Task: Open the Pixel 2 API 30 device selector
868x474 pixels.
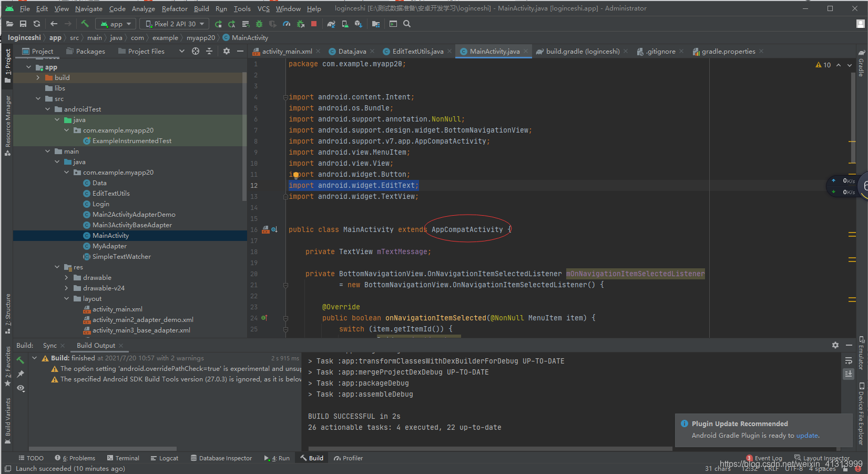Action: (173, 24)
